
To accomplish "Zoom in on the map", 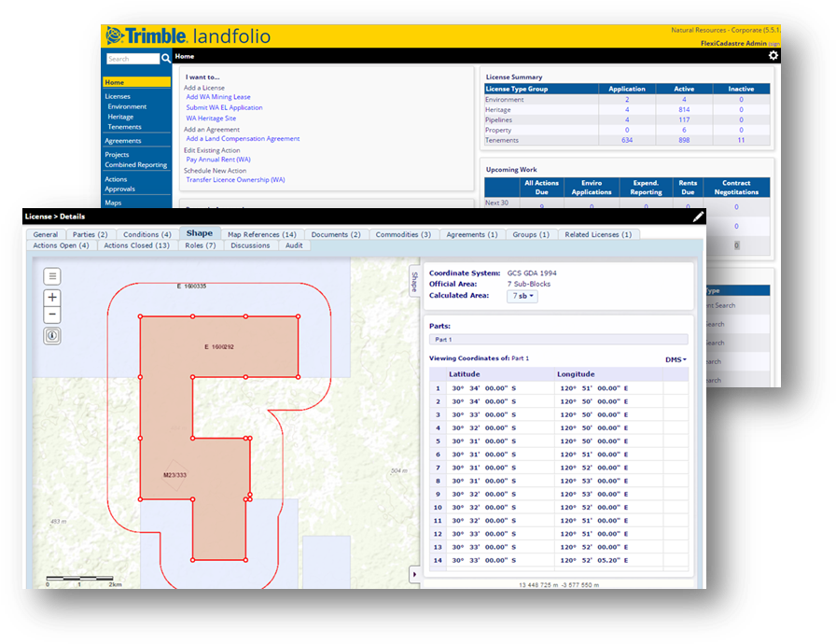I will tap(52, 298).
